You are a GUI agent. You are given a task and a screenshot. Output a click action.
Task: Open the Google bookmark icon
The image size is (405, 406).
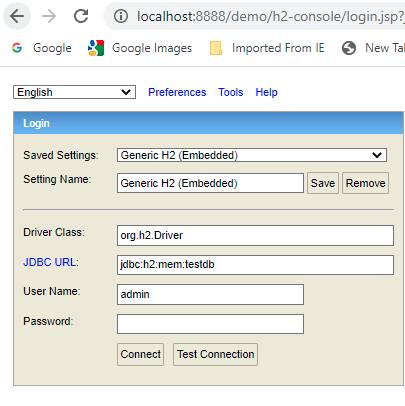pyautogui.click(x=17, y=48)
